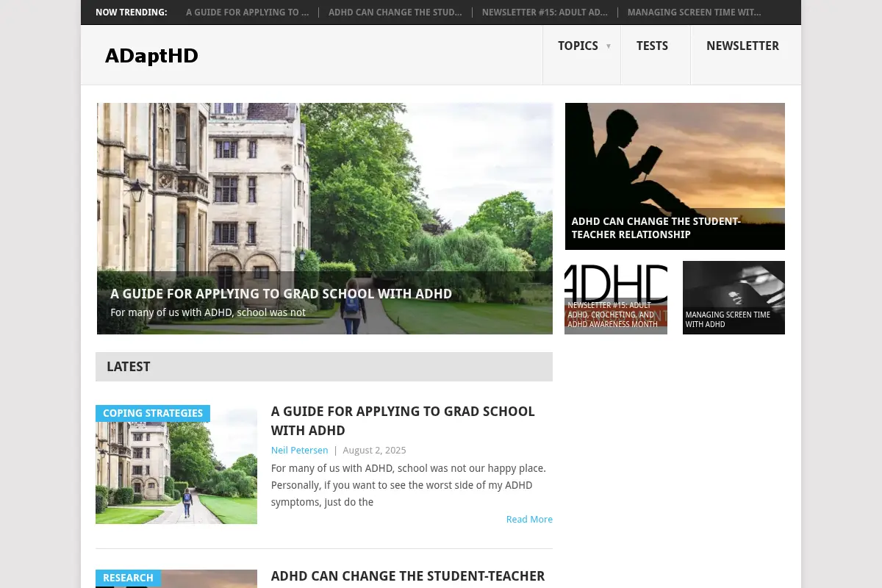Open Latest article title 'A Guide for Applying to Grad School'
882x588 pixels.
[x=403, y=420]
